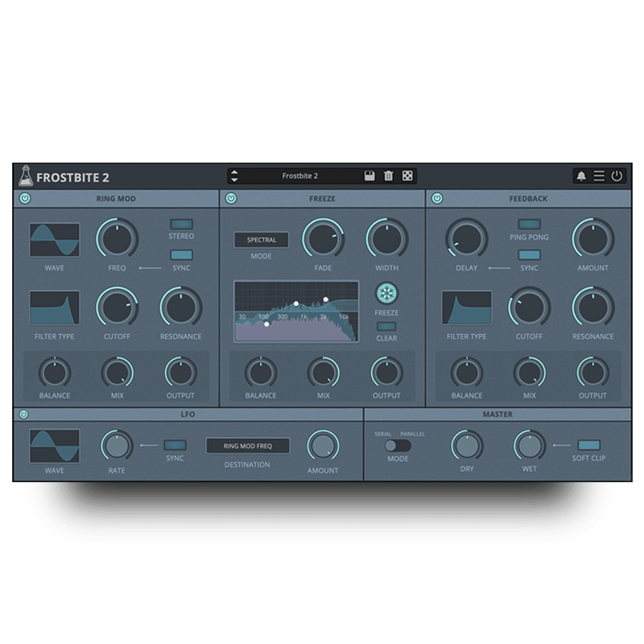644x644 pixels.
Task: Switch the Serial/Parallel mode slider
Action: click(x=398, y=445)
